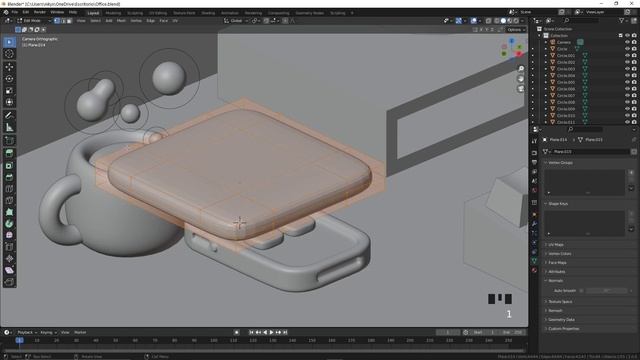Screen dimensions: 640x360
Task: Toggle visibility eye for Collection
Action: click(627, 36)
